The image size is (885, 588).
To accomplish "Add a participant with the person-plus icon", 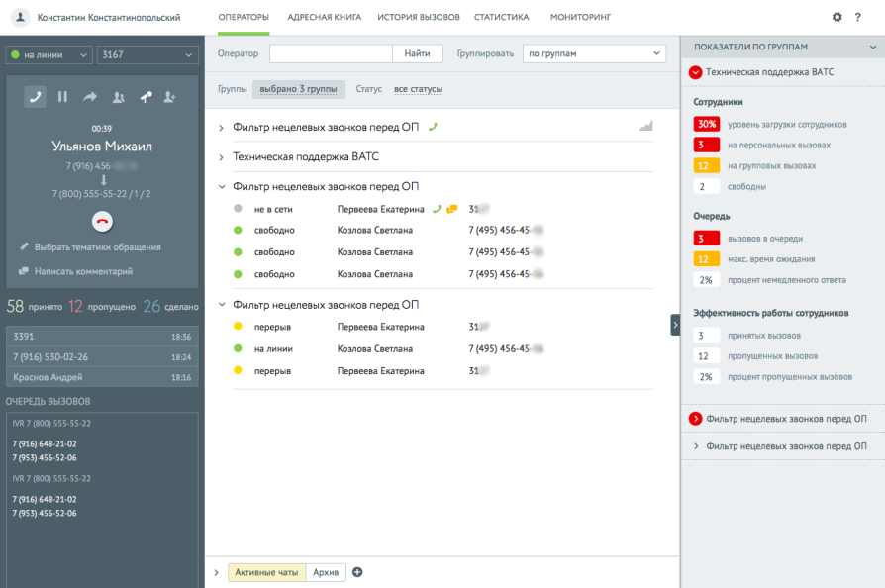I will pyautogui.click(x=169, y=97).
